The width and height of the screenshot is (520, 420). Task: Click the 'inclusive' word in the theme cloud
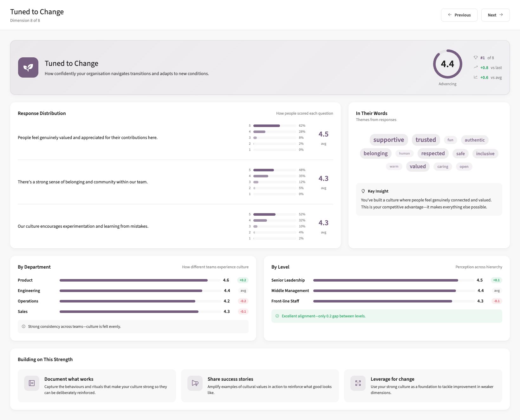pos(485,153)
